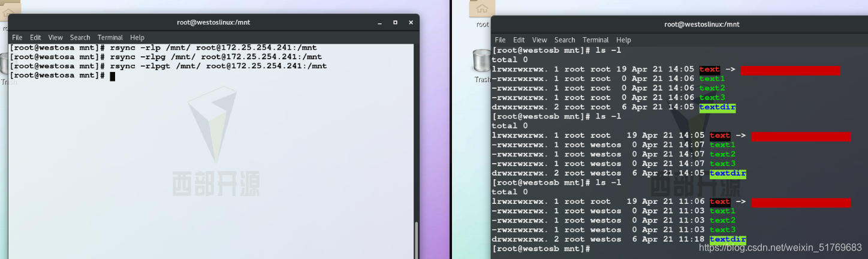Click text3 file dated 14:07
Viewport: 868px width, 259px height.
tap(722, 164)
